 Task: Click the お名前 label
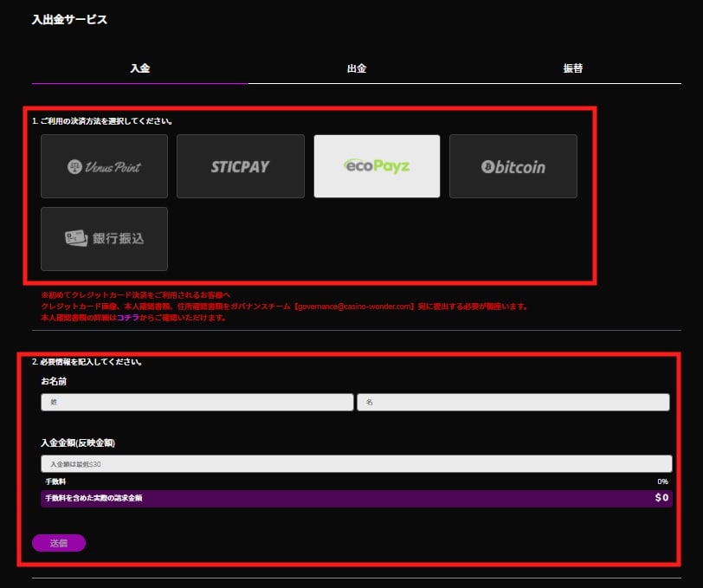[54, 381]
